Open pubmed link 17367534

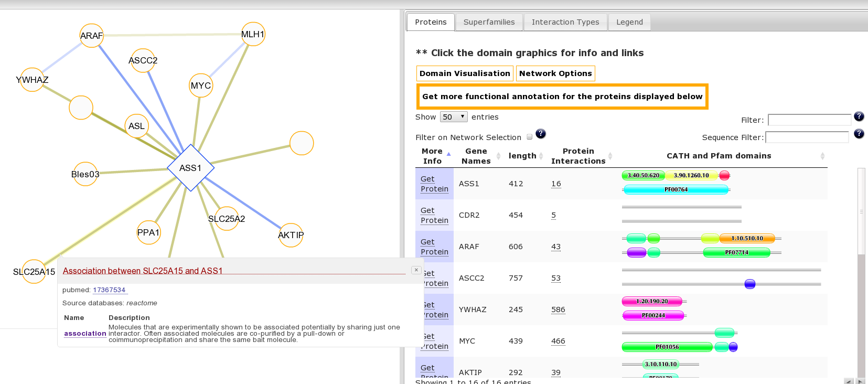[109, 290]
